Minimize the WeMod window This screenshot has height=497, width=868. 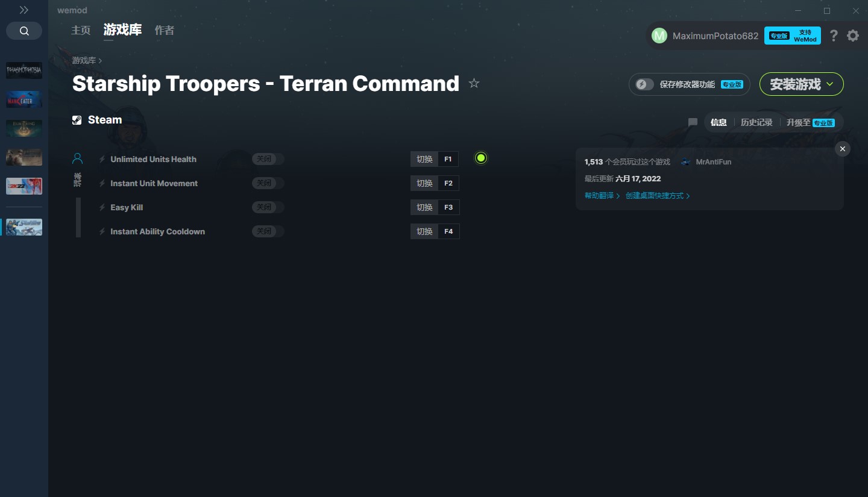tap(798, 11)
